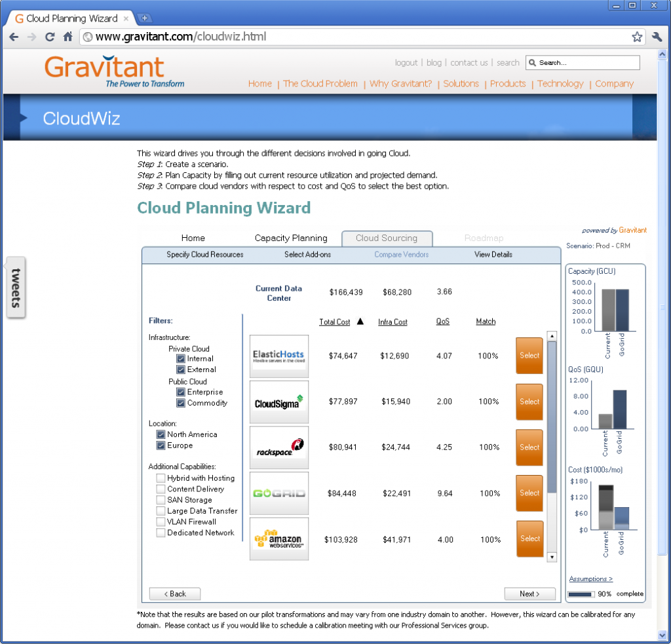Click the browser forward arrow
The image size is (671, 644).
pyautogui.click(x=31, y=37)
